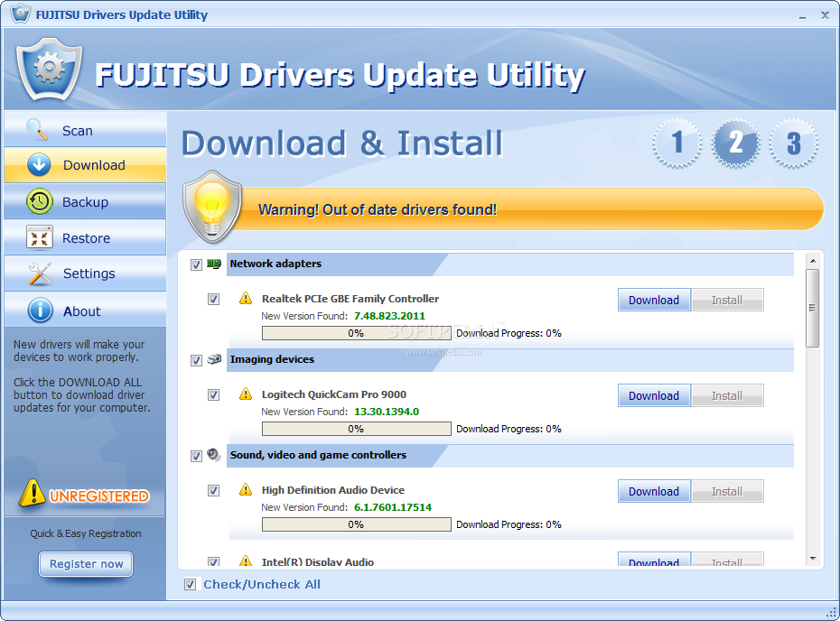The height and width of the screenshot is (621, 840).
Task: Click the About info icon
Action: coord(40,310)
